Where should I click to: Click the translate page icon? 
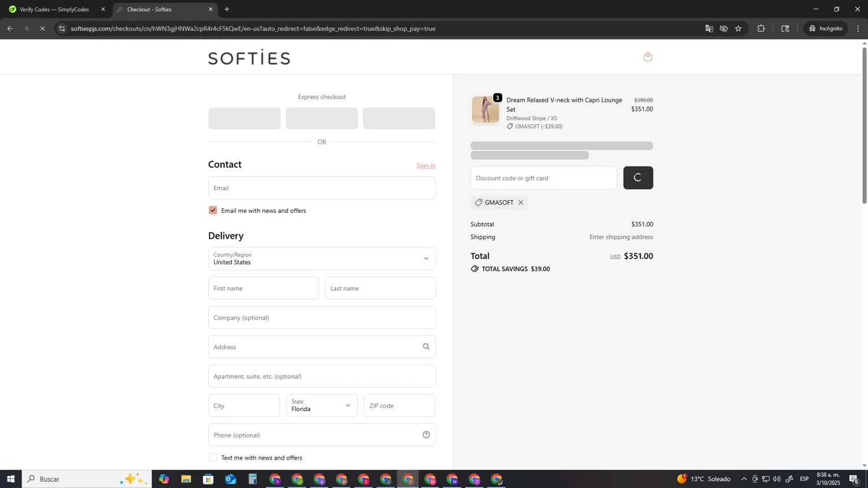[x=709, y=28]
